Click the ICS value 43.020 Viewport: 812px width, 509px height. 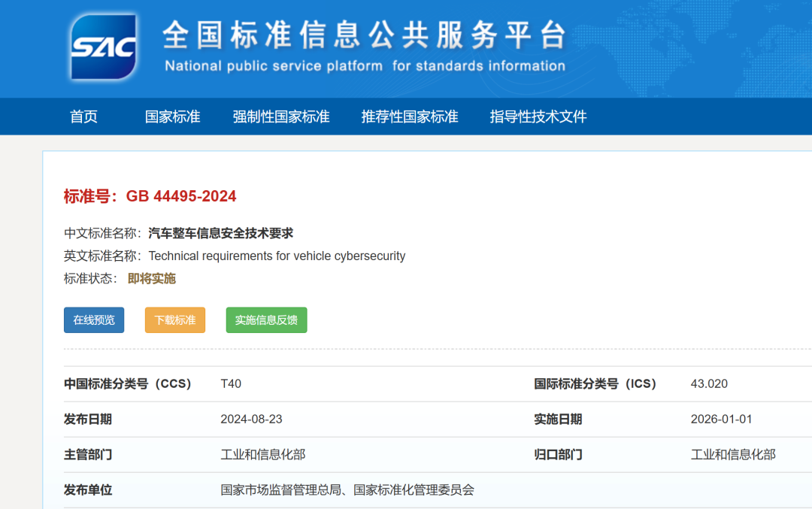[709, 383]
